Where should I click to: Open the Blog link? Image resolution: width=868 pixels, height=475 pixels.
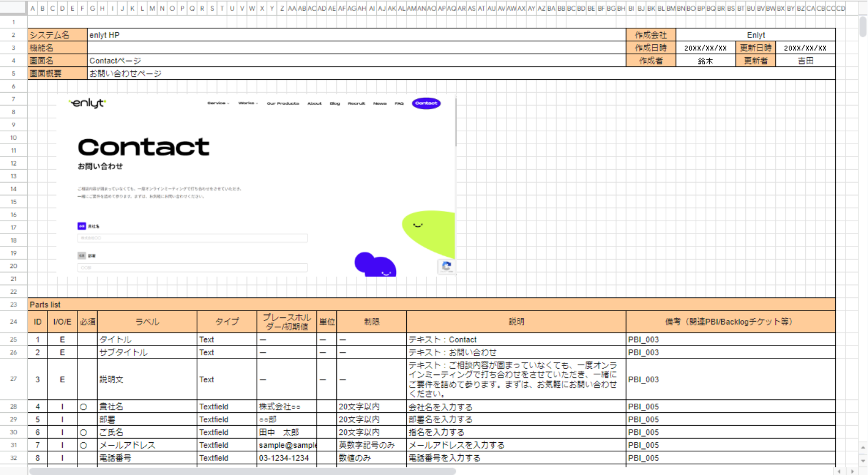(335, 103)
